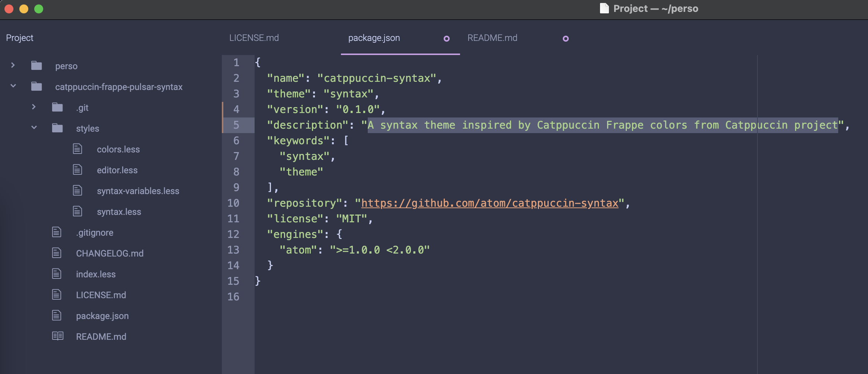Click the "keywords" key on line 6
This screenshot has width=868, height=374.
[298, 141]
